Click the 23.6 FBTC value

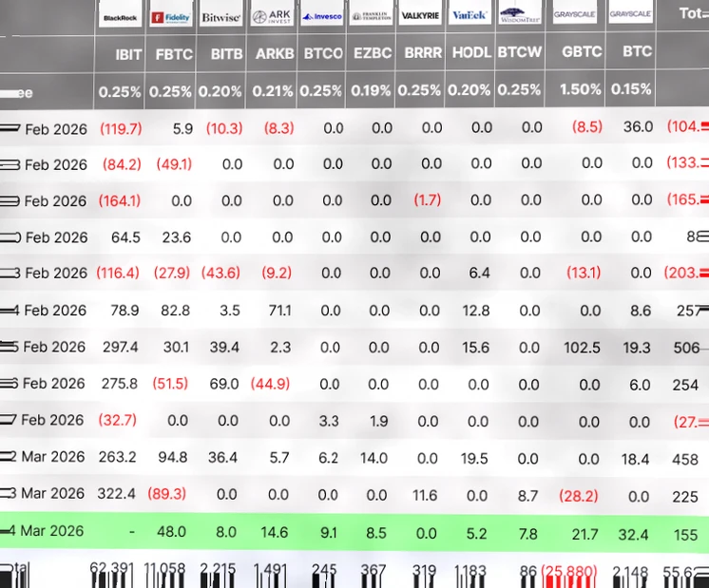click(177, 237)
